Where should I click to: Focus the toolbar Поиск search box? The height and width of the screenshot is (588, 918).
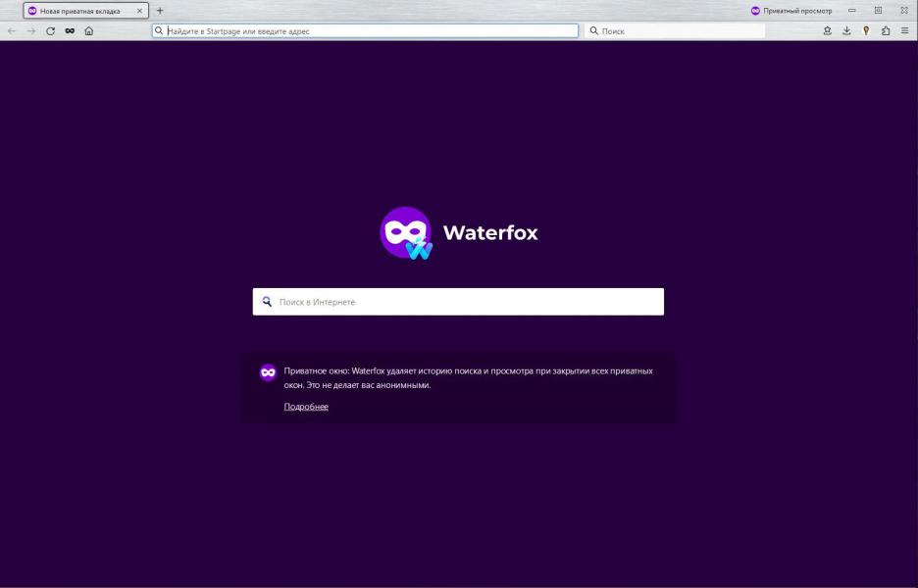point(675,31)
